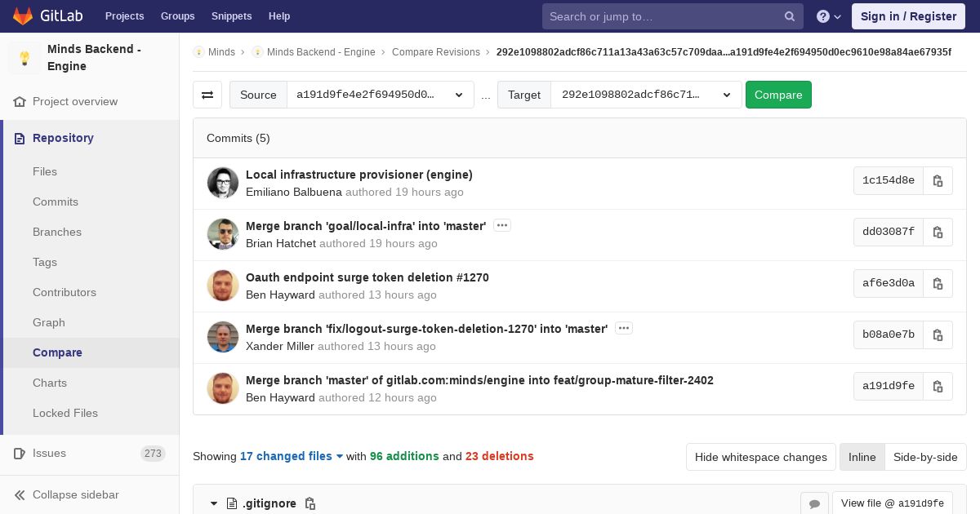
Task: Open Branches in the repository sidebar
Action: tap(57, 232)
